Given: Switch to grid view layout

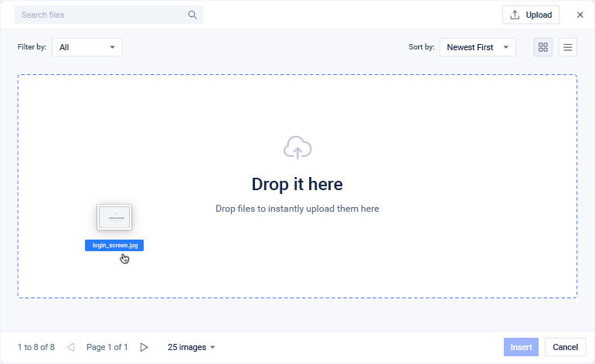Looking at the screenshot, I should tap(543, 47).
